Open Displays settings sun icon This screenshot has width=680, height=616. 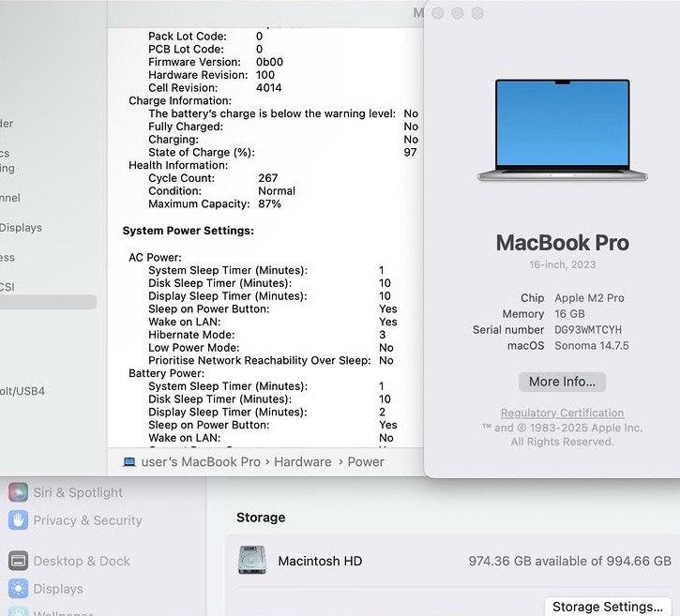coord(18,589)
